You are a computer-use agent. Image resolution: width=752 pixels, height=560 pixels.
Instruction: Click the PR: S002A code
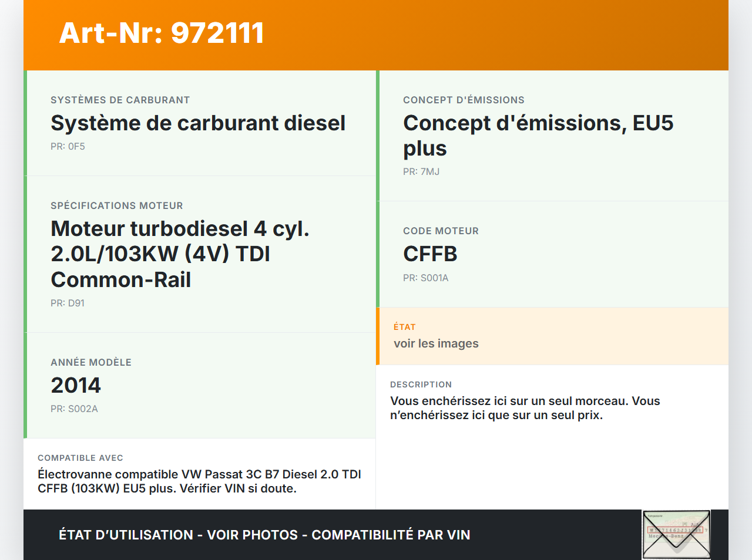point(74,409)
